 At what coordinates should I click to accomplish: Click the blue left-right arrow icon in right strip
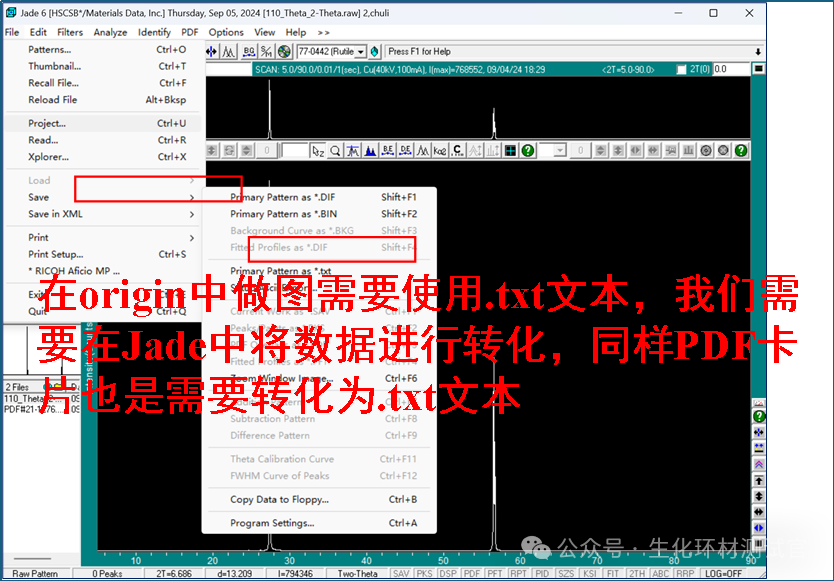tap(759, 528)
